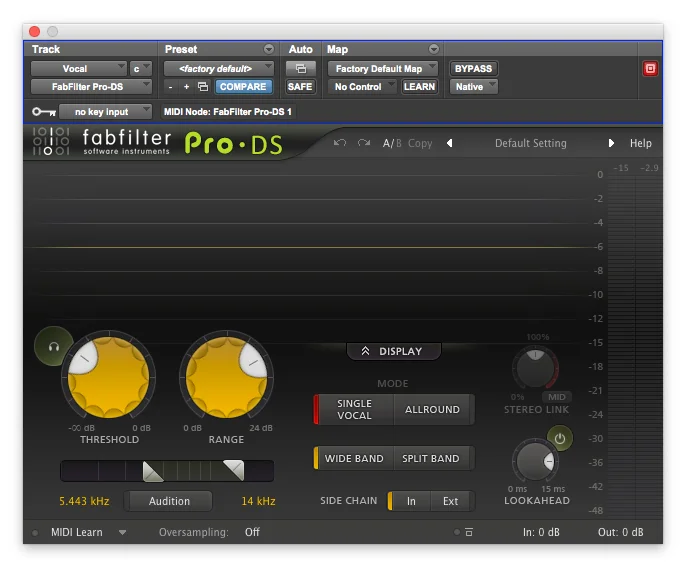
Task: Click the red target button in header
Action: [650, 69]
